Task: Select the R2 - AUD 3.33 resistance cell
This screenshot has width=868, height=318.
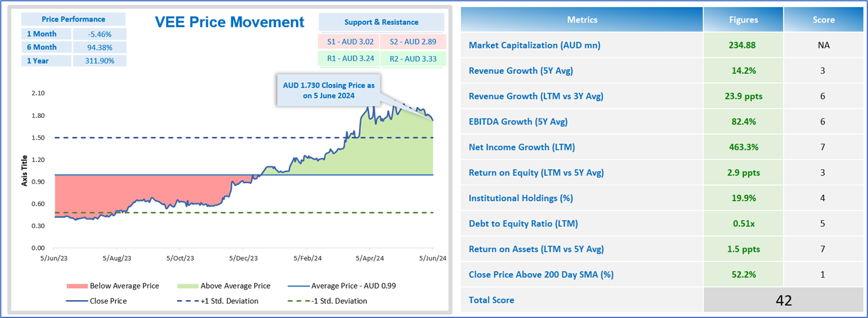Action: [413, 58]
